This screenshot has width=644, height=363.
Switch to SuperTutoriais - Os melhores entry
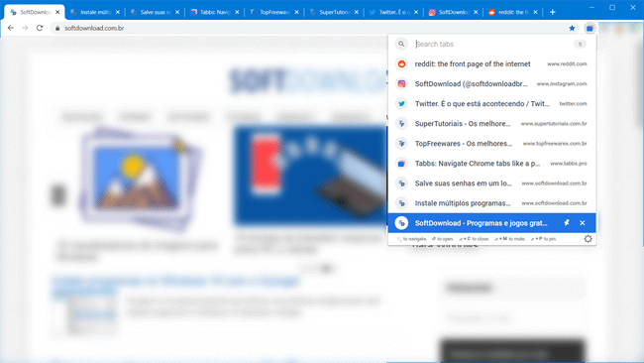click(x=491, y=124)
